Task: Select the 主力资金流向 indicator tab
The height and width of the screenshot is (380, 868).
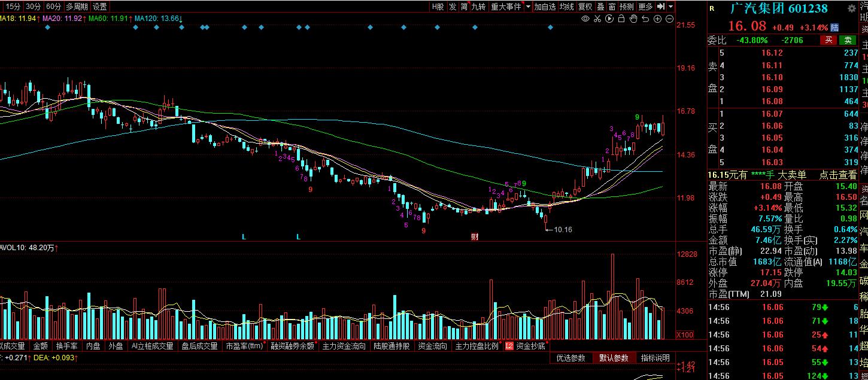Action: (344, 346)
